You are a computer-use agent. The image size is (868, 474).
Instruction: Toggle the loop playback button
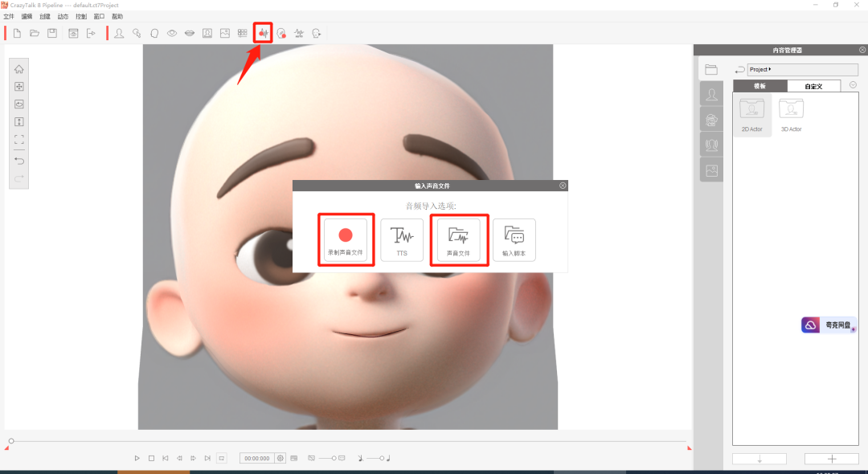[222, 458]
